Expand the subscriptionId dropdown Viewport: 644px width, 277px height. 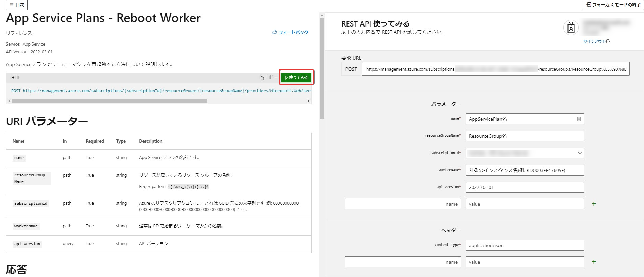(x=580, y=153)
